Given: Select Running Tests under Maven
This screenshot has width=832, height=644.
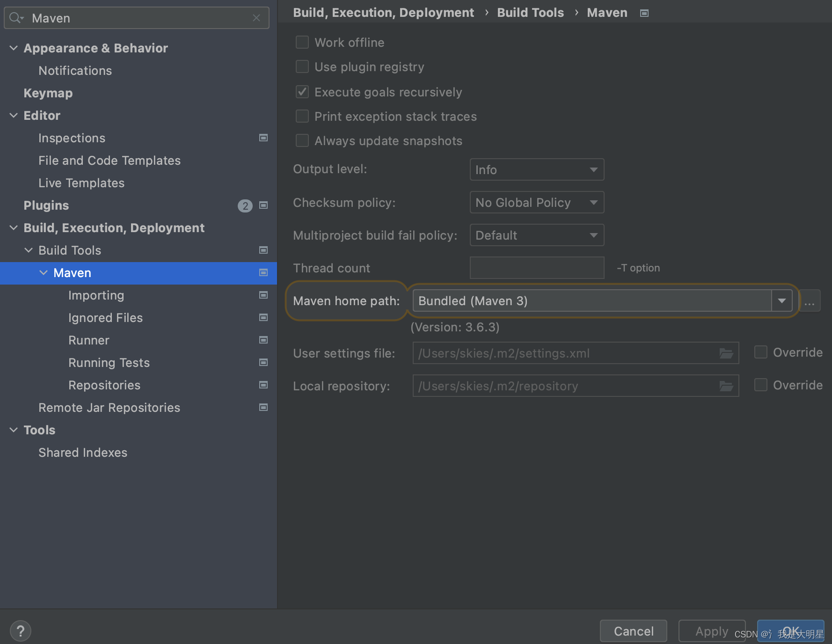Looking at the screenshot, I should (109, 363).
